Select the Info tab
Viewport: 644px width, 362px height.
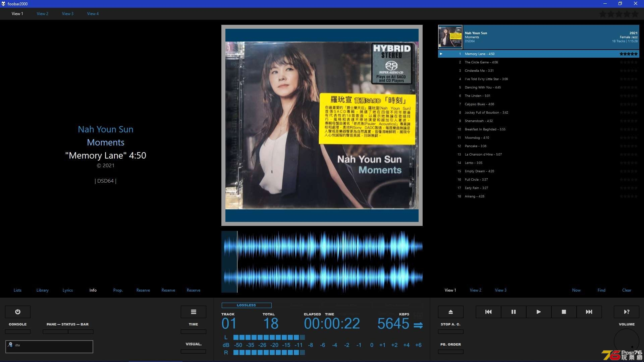coord(93,290)
